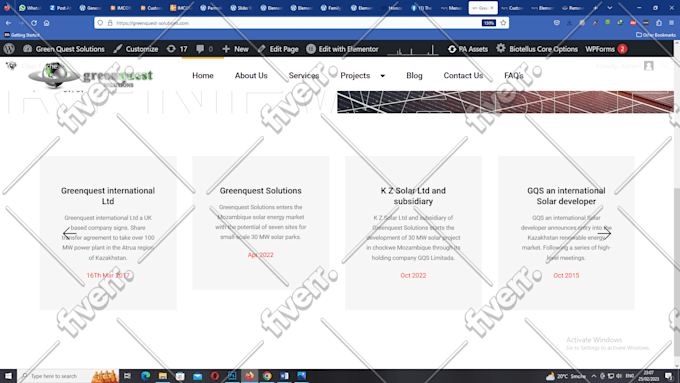Image resolution: width=680 pixels, height=383 pixels.
Task: Reload the current page
Action: click(34, 23)
